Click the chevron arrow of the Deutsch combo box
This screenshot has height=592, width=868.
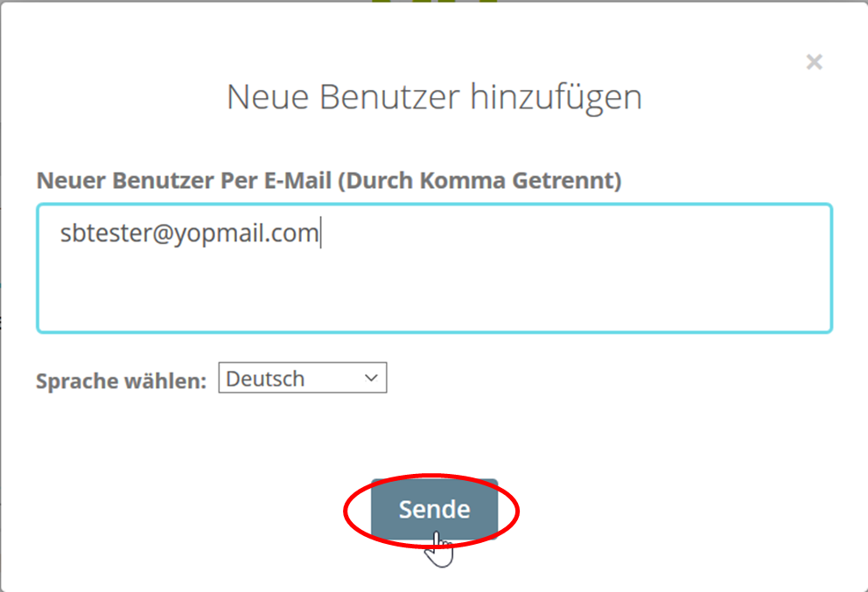371,378
